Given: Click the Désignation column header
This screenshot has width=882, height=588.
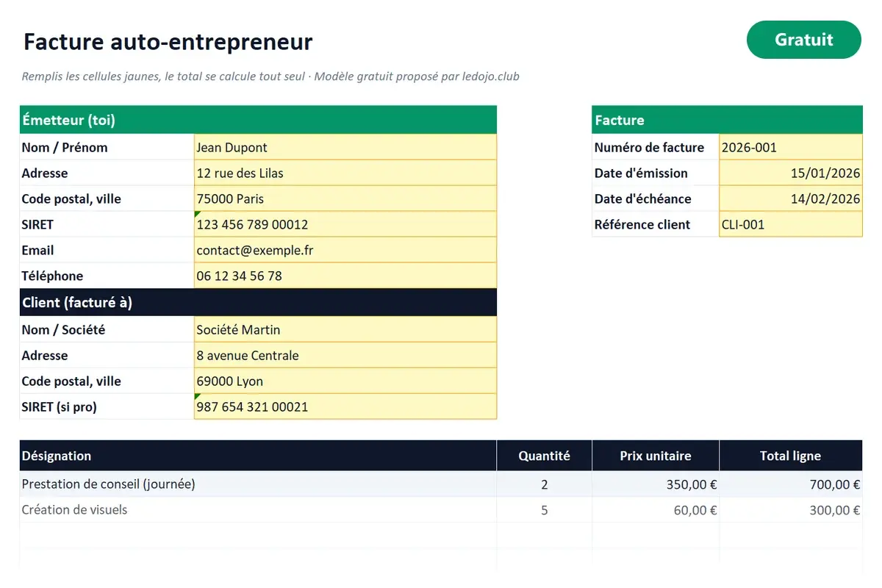Looking at the screenshot, I should (x=258, y=456).
